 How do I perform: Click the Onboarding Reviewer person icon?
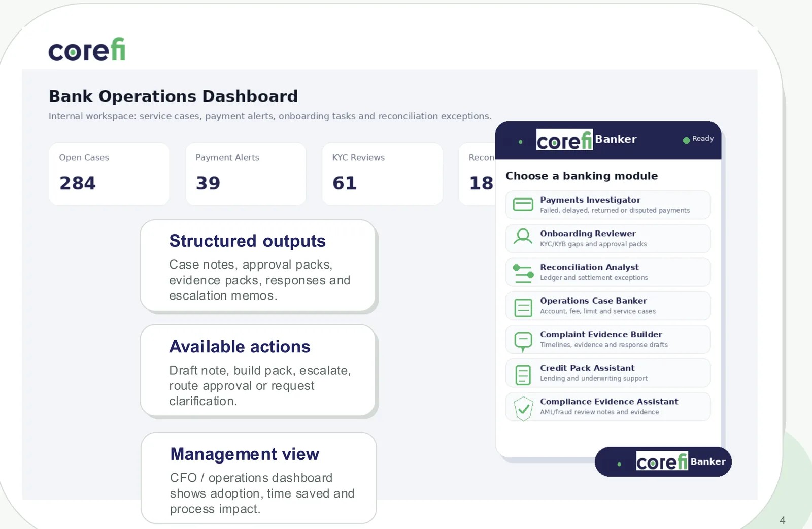(523, 237)
